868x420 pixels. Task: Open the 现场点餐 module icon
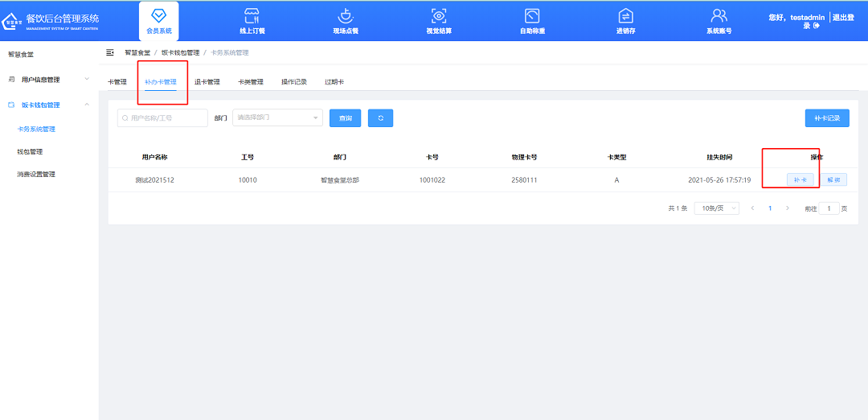click(x=346, y=15)
